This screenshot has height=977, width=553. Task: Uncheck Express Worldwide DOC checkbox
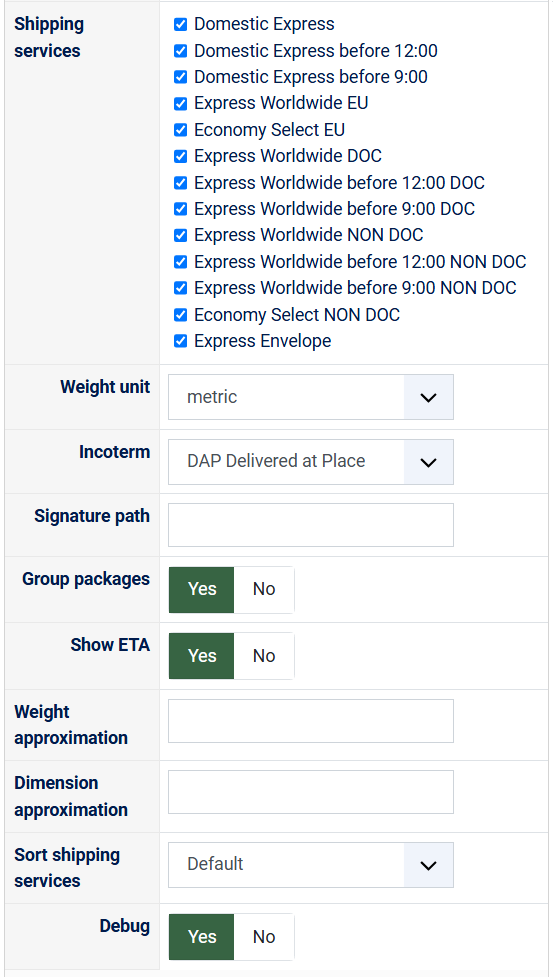click(x=181, y=156)
